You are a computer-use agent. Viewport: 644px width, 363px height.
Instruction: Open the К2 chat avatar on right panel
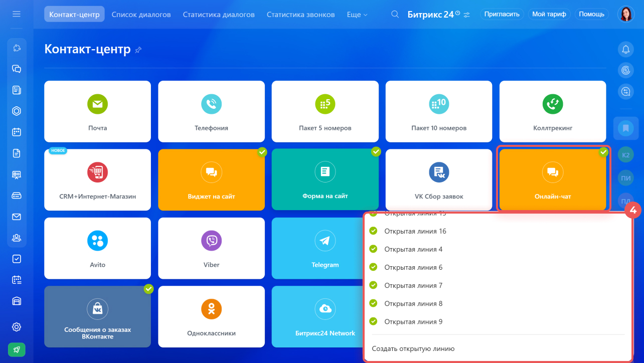[626, 155]
